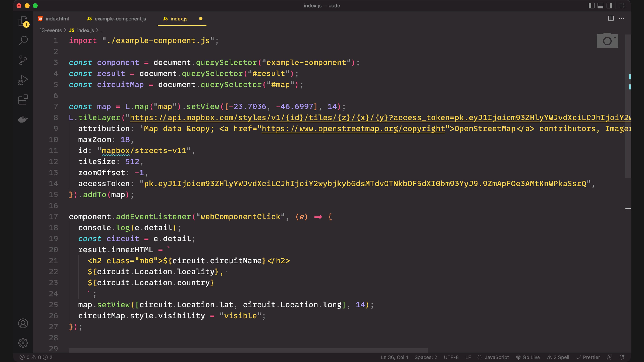Screen dimensions: 644x362
Task: Toggle the bottom panel layout button
Action: 600,6
